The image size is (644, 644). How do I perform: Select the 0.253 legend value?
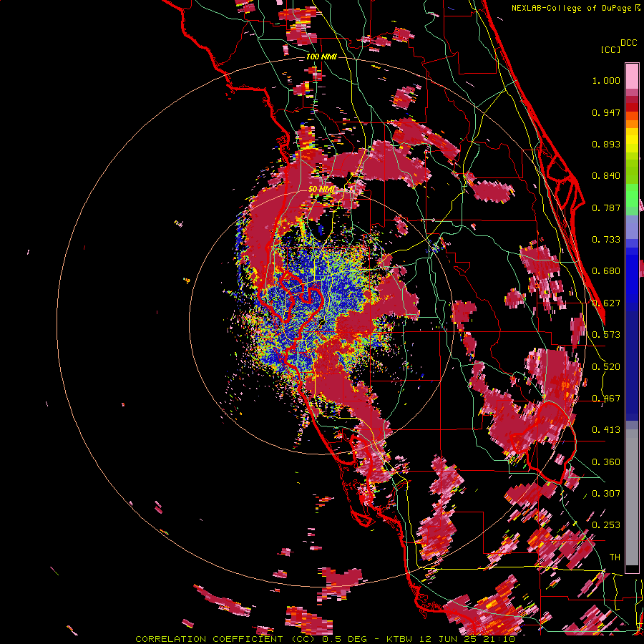point(606,525)
